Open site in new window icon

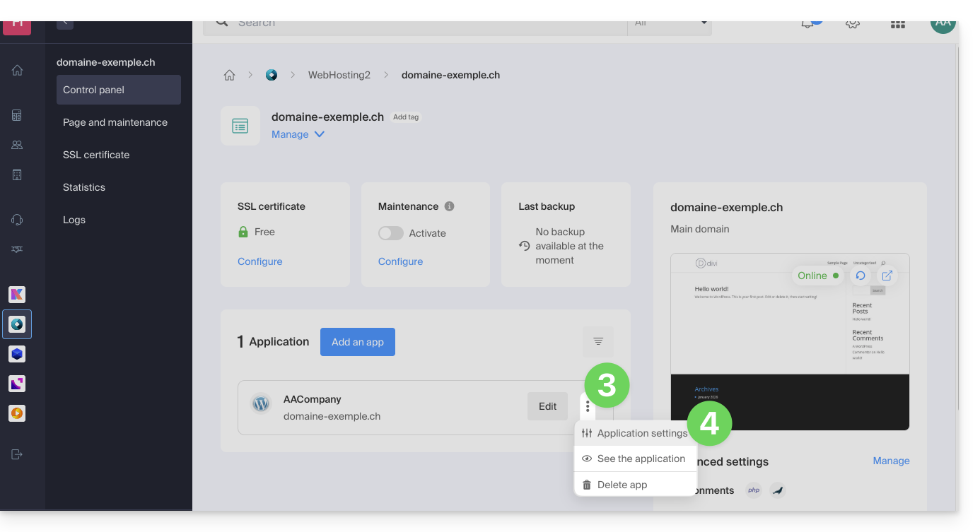click(887, 276)
